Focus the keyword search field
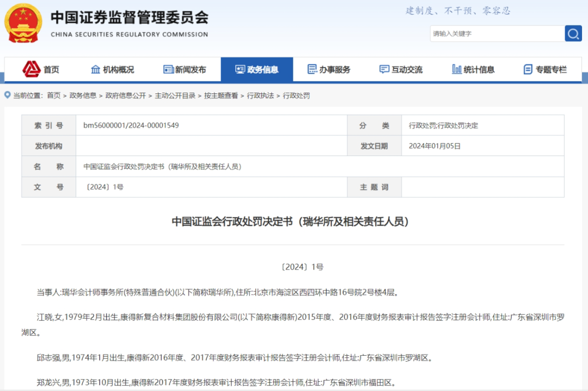Viewport: 588px width, 391px height. point(497,34)
